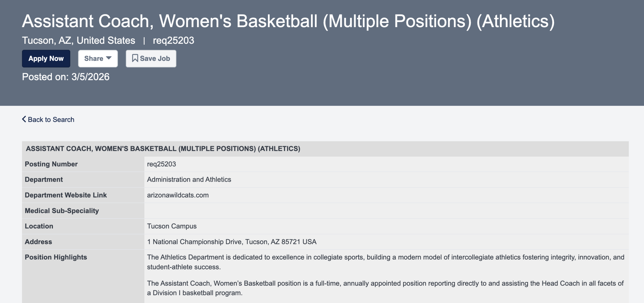Click the arizonawildcats.com website value

tap(178, 195)
